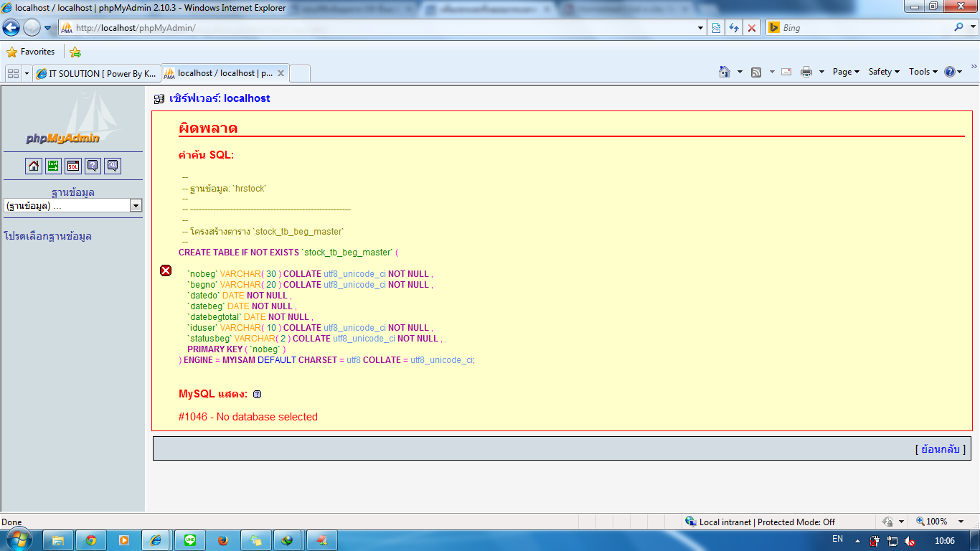Open phpMyAdmin documentation help icon

[x=93, y=166]
